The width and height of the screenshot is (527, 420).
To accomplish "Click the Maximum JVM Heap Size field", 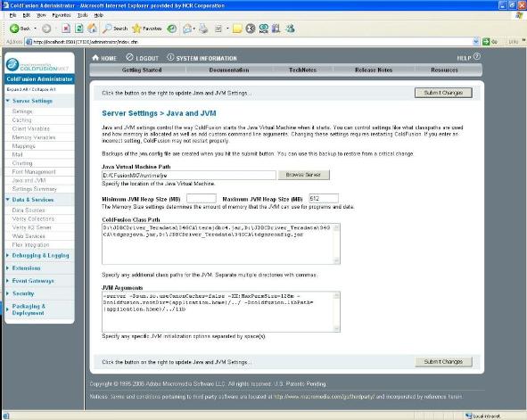I will tap(324, 199).
